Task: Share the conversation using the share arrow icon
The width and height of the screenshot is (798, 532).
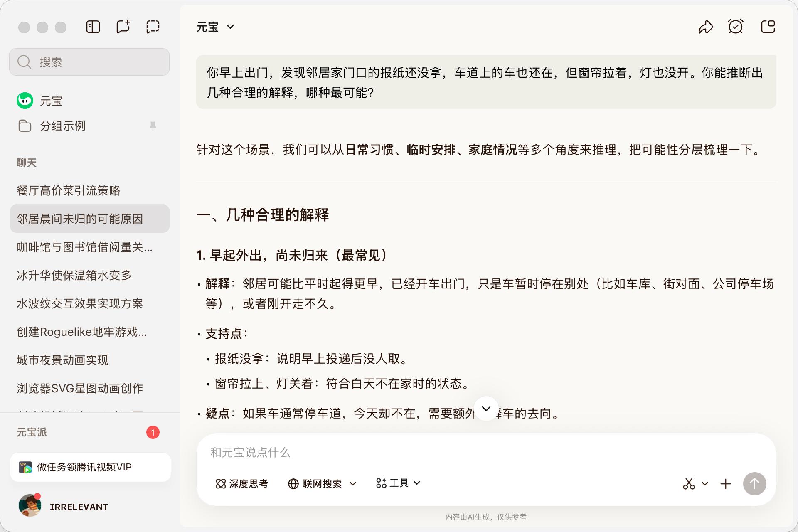Action: click(x=706, y=27)
